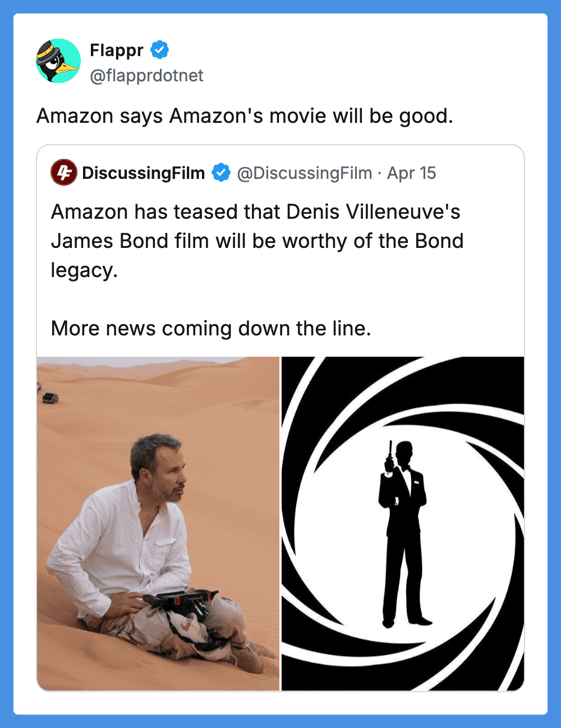Click DiscussingFilm's blue verified checkmark

coord(221,173)
